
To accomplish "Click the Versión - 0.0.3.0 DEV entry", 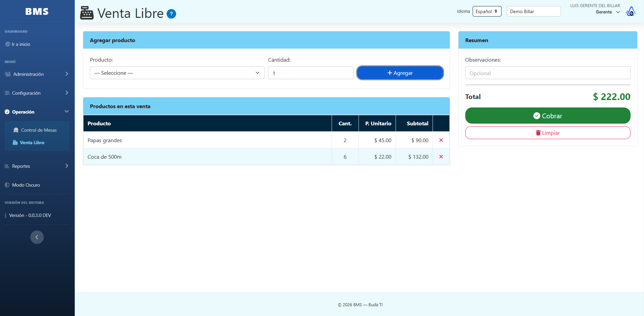I will tap(28, 215).
